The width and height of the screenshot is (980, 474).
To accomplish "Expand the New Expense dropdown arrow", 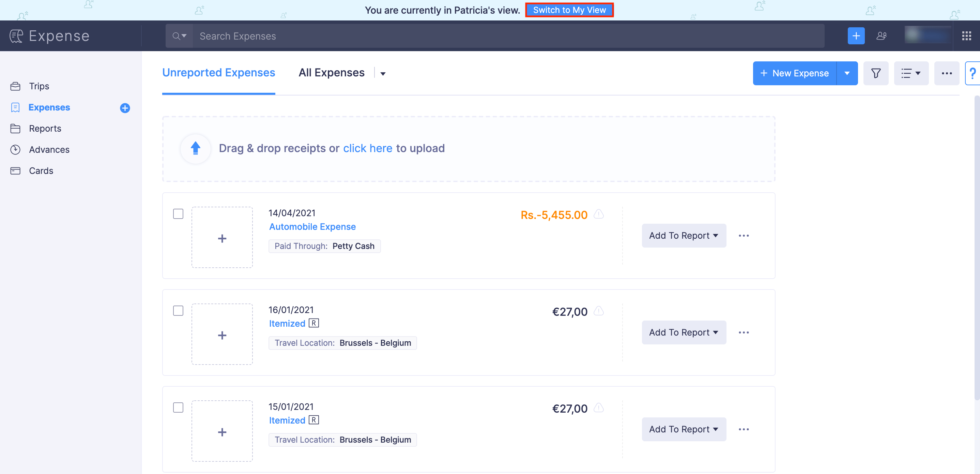I will coord(847,73).
